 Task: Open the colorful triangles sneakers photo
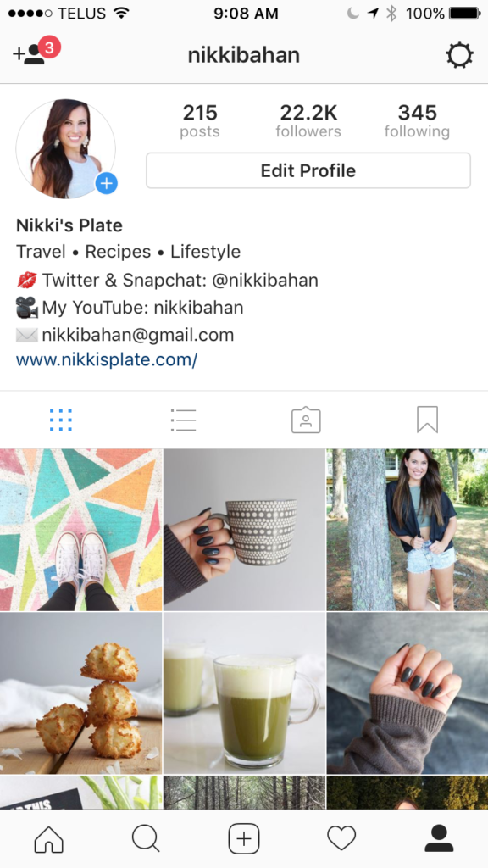coord(80,530)
